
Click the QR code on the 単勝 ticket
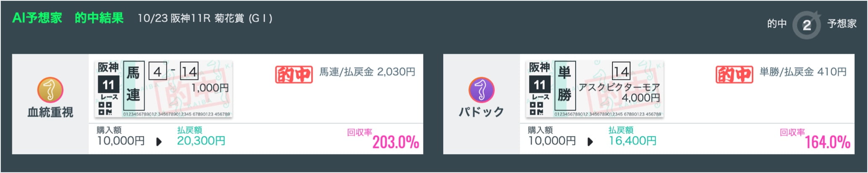(536, 109)
